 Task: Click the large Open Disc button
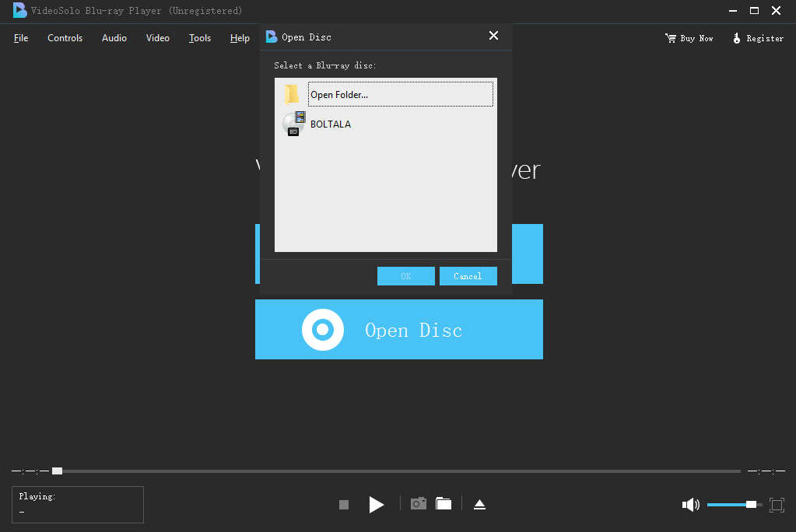(399, 330)
